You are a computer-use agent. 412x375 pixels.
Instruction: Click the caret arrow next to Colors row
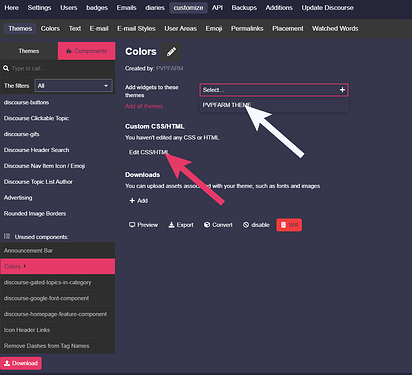click(x=25, y=266)
